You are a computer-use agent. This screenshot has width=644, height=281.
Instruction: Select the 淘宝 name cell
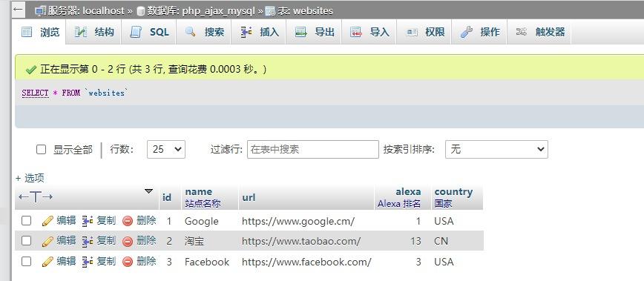tap(194, 241)
